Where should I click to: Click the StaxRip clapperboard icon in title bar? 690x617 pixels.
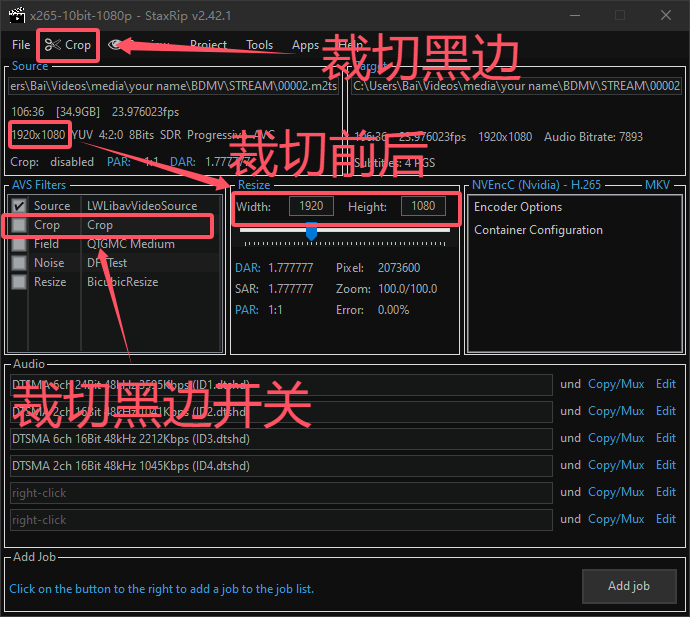tap(15, 15)
